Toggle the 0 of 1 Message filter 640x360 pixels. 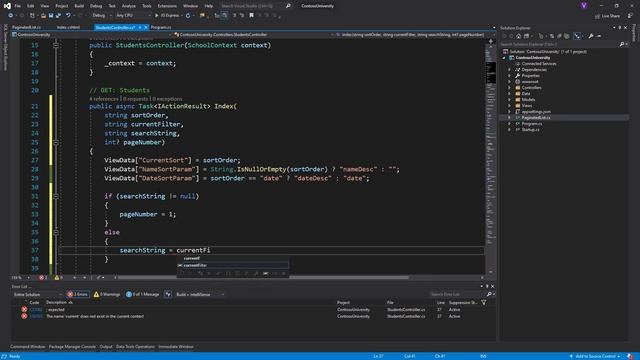tap(142, 294)
